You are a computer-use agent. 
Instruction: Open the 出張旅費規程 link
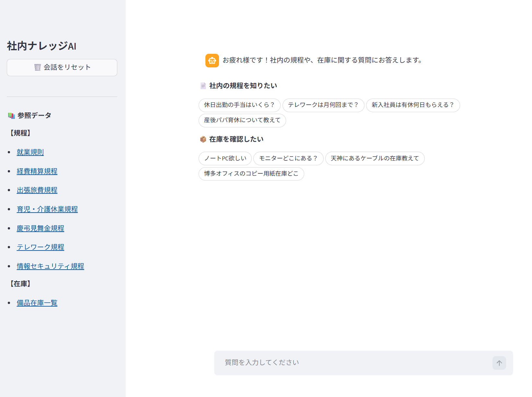[x=37, y=190]
